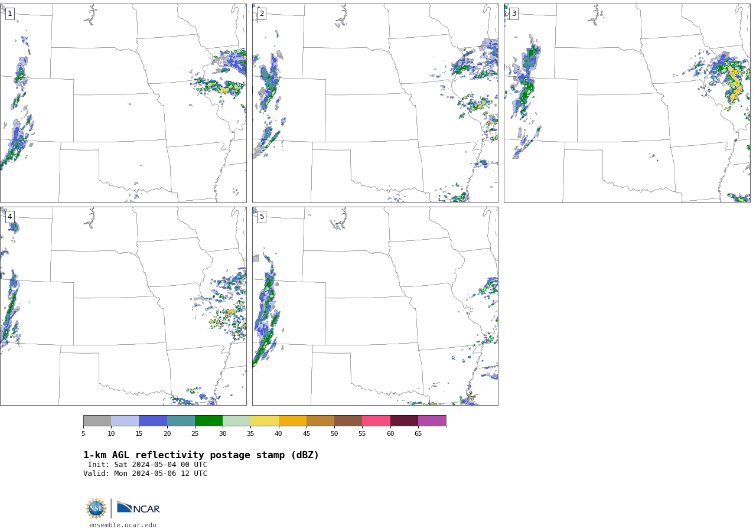Click the teal 20-25 dBZ swatch
Screen dimensions: 756x532
pyautogui.click(x=181, y=421)
